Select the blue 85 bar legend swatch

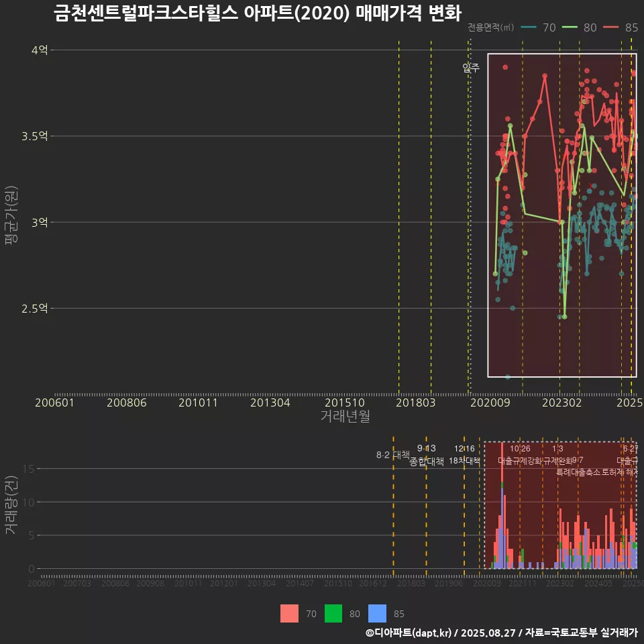point(377,614)
